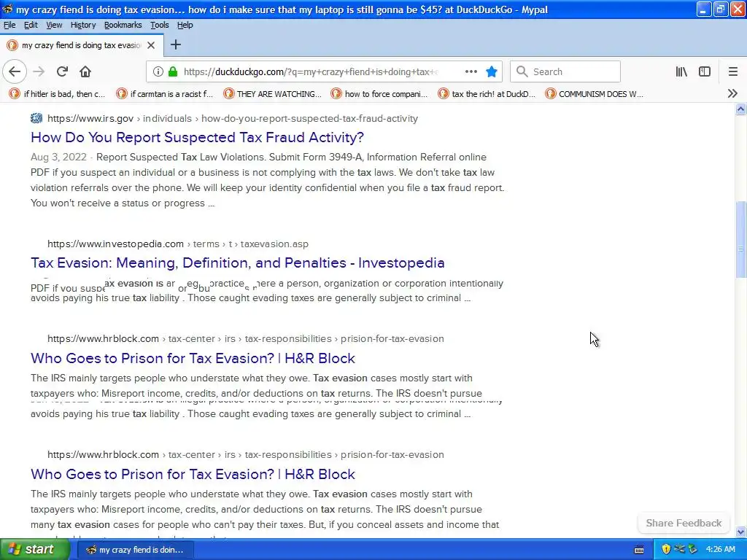Toggle the sidebars icon
The image size is (747, 560).
(x=705, y=71)
